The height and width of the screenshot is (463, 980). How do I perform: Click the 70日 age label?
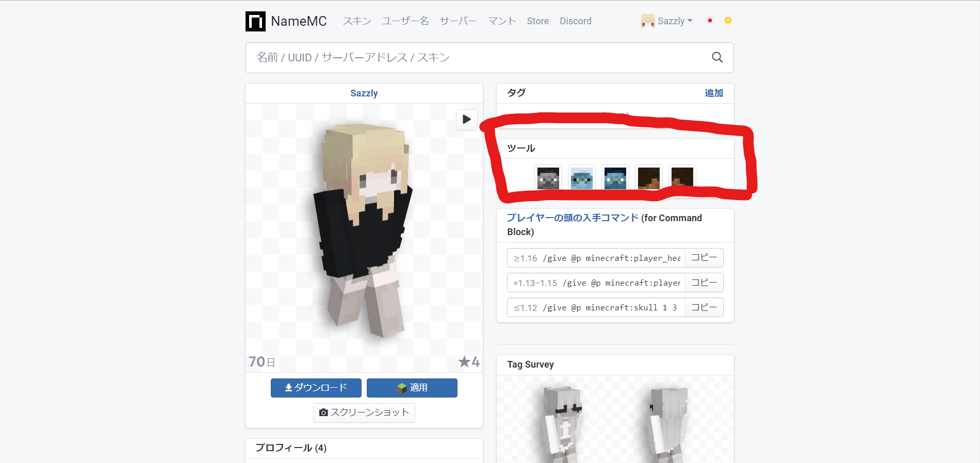point(262,362)
